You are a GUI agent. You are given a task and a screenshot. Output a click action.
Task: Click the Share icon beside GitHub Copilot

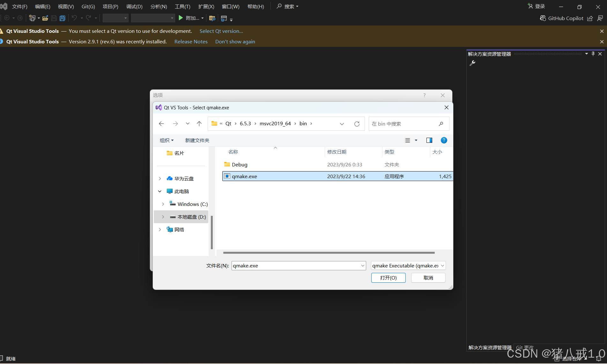pos(590,18)
